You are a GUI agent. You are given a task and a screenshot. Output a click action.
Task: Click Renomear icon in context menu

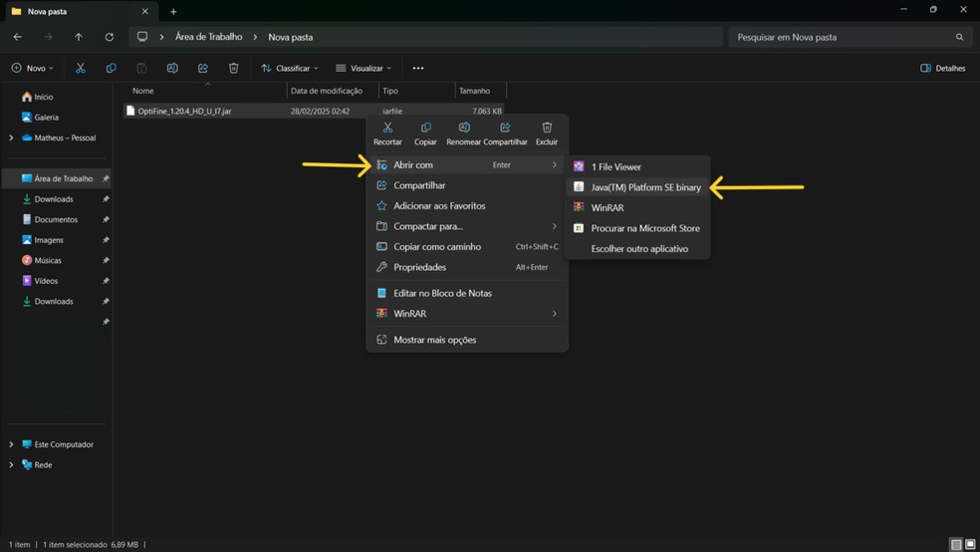pyautogui.click(x=464, y=129)
